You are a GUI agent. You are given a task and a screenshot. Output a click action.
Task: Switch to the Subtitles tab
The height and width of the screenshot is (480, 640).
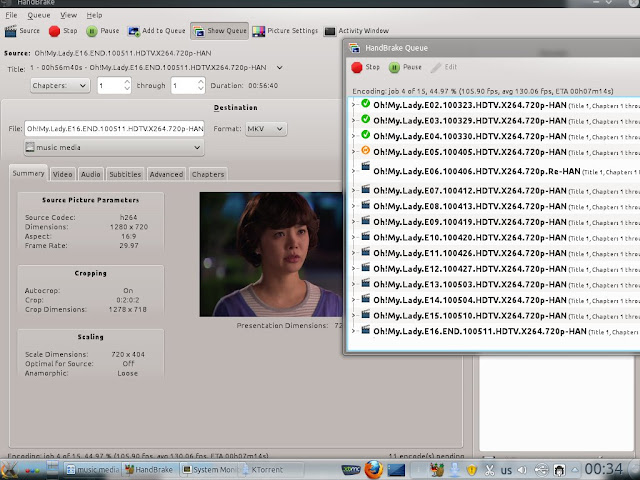click(x=125, y=174)
